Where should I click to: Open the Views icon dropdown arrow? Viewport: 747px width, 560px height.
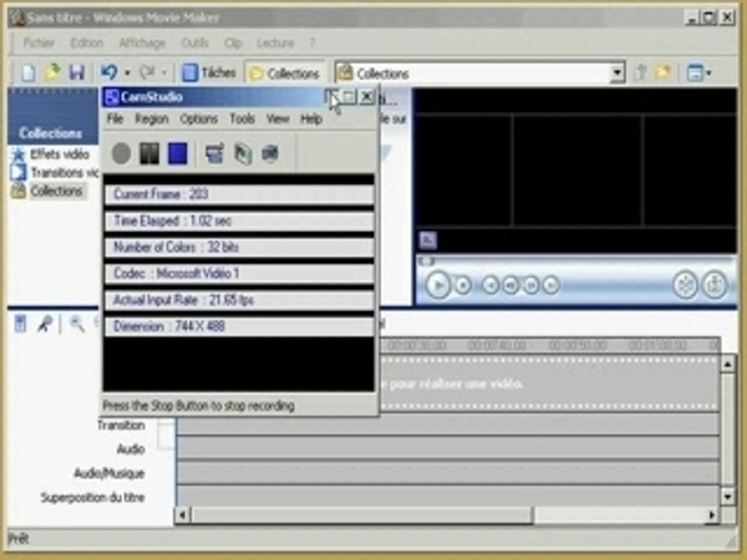click(709, 73)
